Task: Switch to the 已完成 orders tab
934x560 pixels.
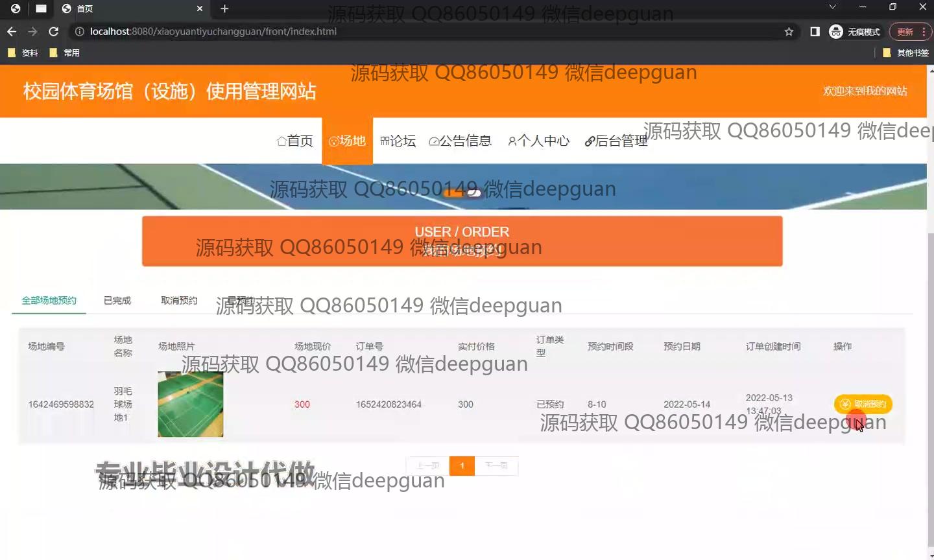Action: (117, 301)
